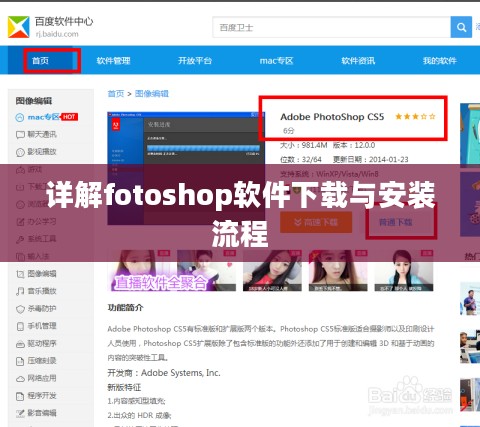
Task: Click the 版本：12.0.0 text
Action: [354, 145]
